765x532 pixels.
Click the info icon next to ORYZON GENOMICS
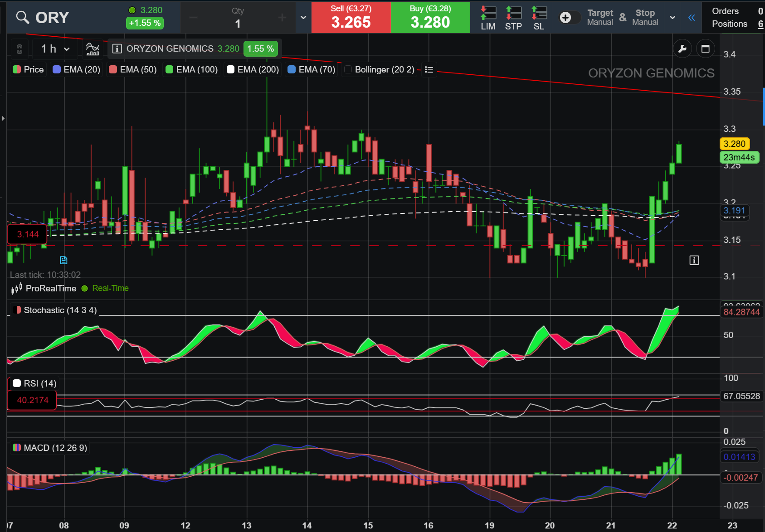click(117, 48)
